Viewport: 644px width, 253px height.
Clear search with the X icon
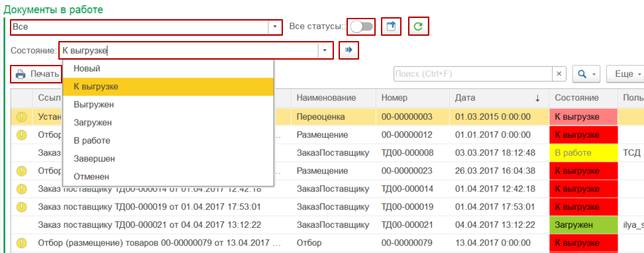pyautogui.click(x=559, y=74)
